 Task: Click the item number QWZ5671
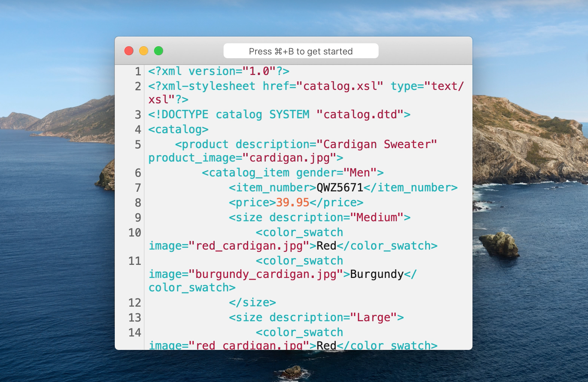[340, 187]
